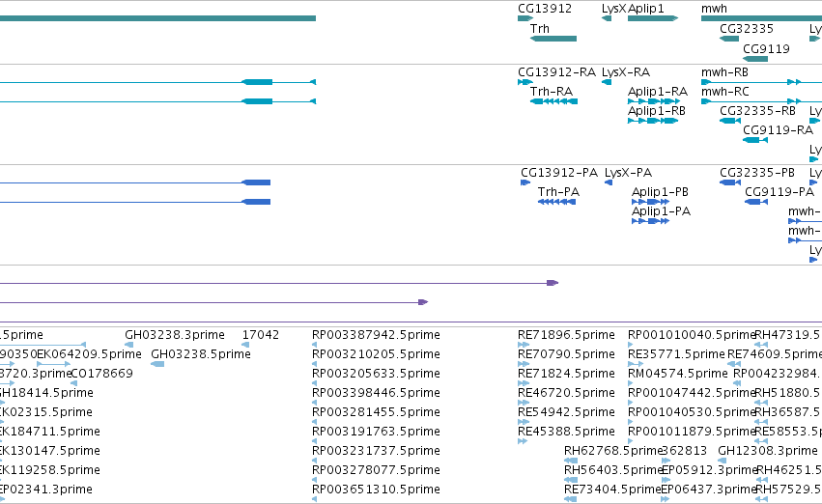Click EST RP003191763.5prime
Image resolution: width=822 pixels, height=504 pixels.
point(376,432)
